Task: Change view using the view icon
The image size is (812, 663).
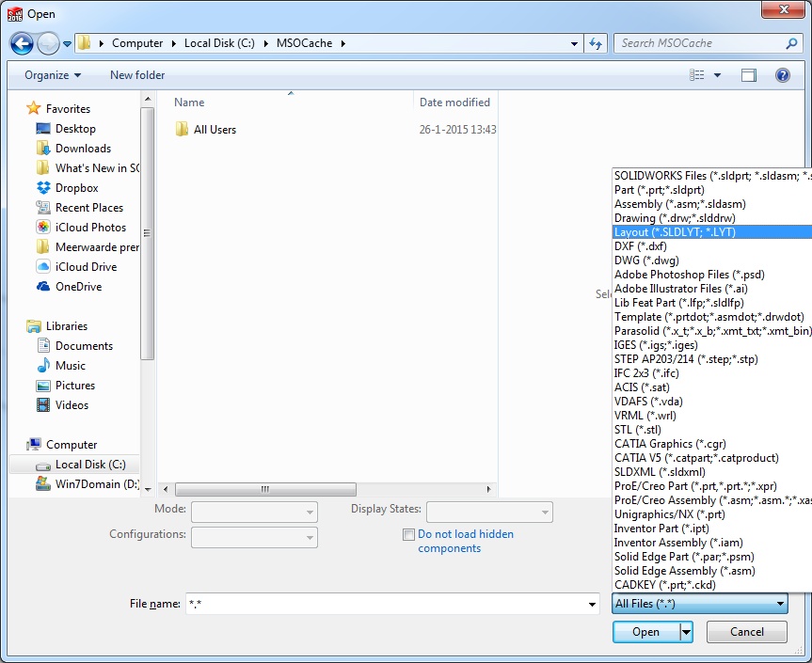Action: [x=697, y=75]
